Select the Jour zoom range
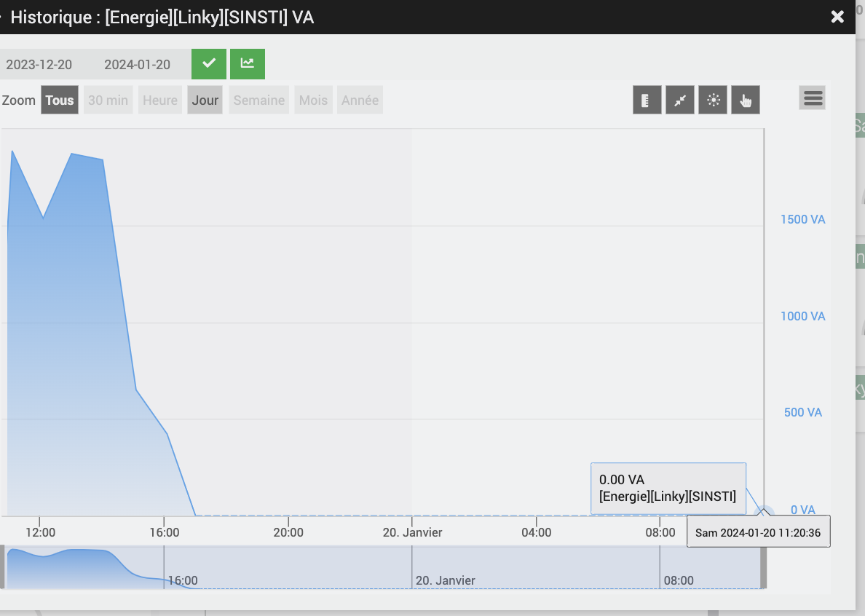 (x=205, y=100)
